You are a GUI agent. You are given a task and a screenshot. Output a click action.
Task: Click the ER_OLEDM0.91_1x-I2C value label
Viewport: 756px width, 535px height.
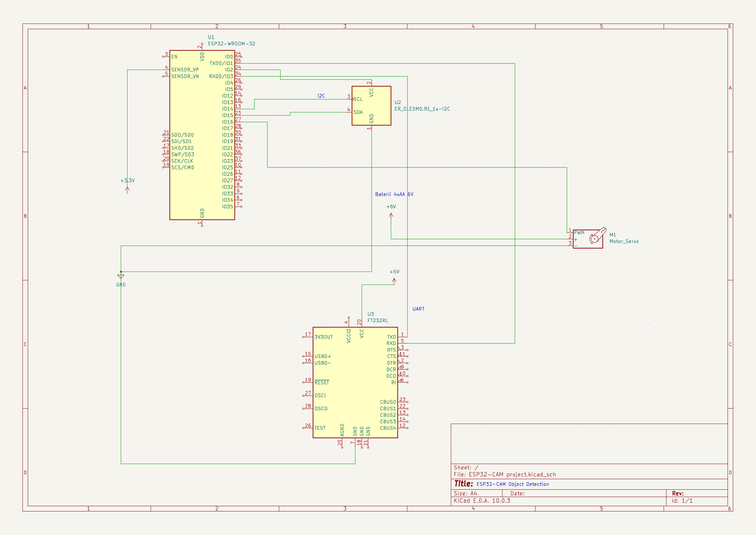[422, 109]
